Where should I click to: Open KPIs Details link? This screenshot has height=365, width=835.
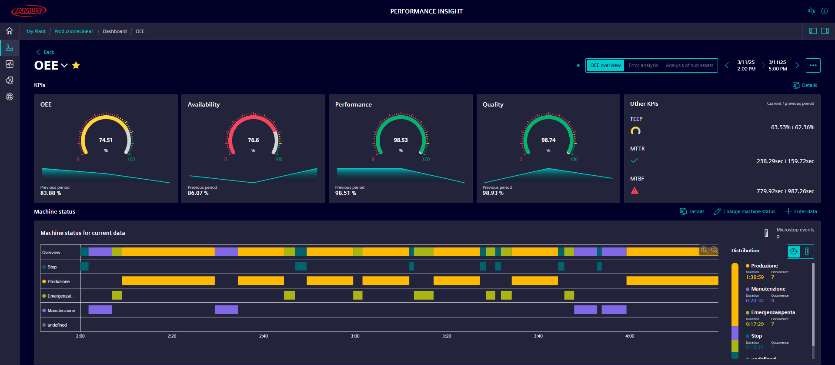tap(805, 85)
